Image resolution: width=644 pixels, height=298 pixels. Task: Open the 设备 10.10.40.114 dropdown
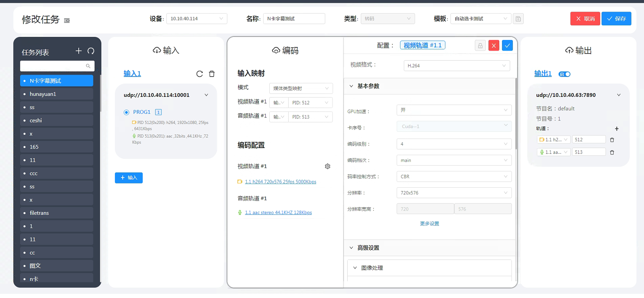[197, 19]
